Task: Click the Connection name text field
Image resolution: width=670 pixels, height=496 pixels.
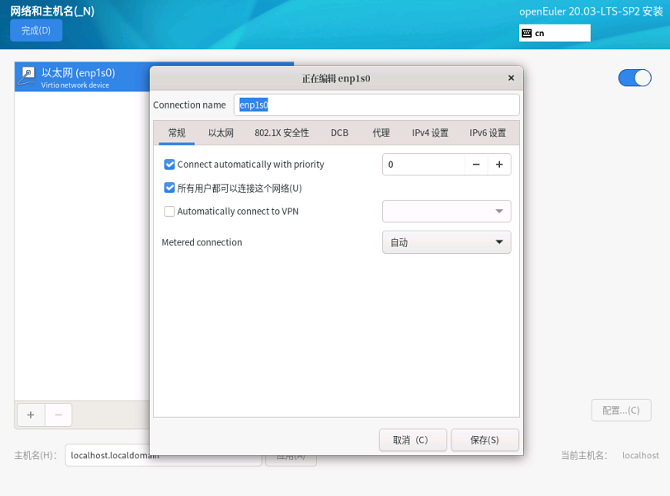Action: pyautogui.click(x=376, y=105)
